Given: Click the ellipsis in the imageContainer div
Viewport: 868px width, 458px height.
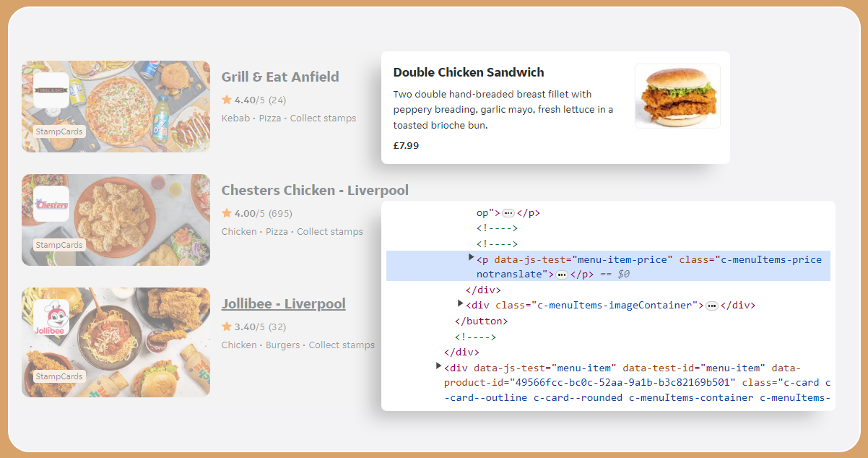Looking at the screenshot, I should [712, 306].
